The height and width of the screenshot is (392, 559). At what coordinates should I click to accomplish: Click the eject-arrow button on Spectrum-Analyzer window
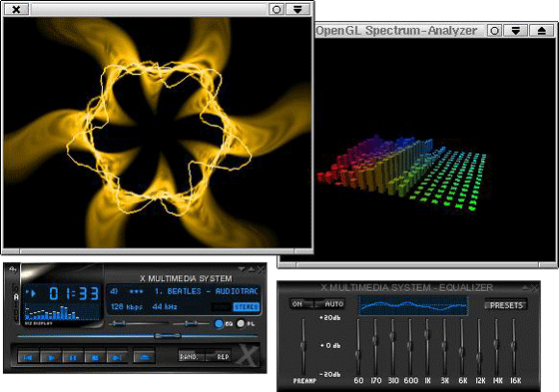(541, 31)
